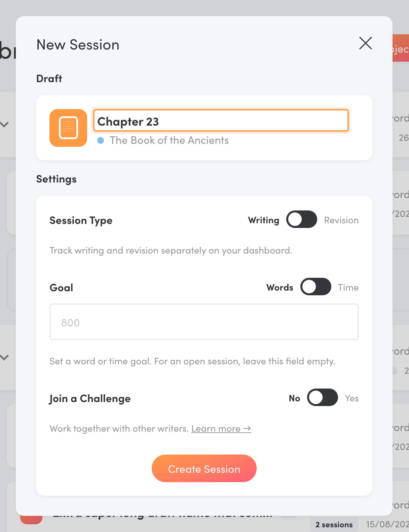The image size is (409, 532).
Task: Click the Chapter 23 draft name field
Action: (x=221, y=121)
